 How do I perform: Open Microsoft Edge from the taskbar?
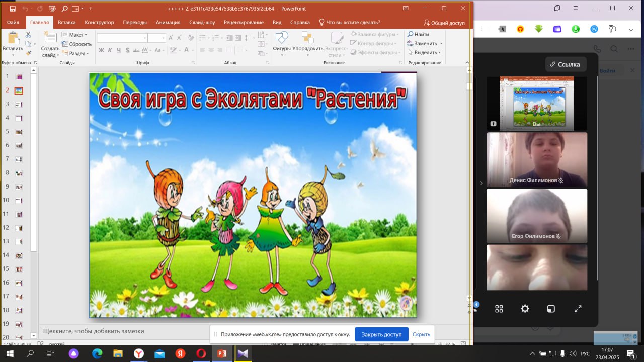pyautogui.click(x=97, y=354)
